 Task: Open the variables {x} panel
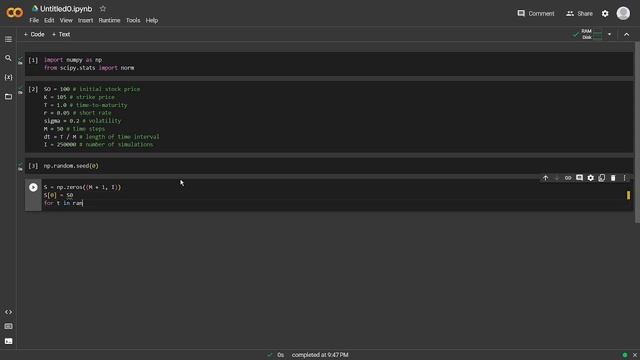tap(8, 77)
